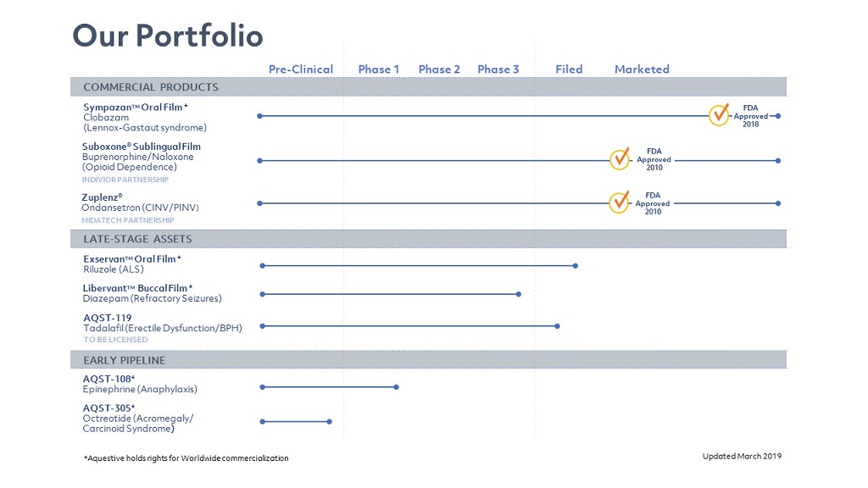This screenshot has height=488, width=868.
Task: Select the Phase 3 column header
Action: click(x=498, y=69)
